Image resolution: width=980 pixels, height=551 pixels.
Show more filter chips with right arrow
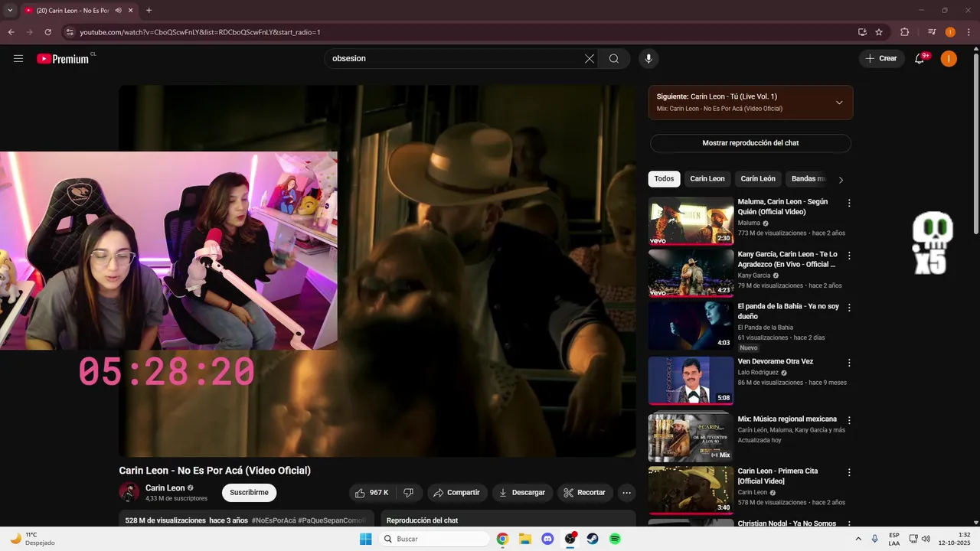(x=841, y=180)
